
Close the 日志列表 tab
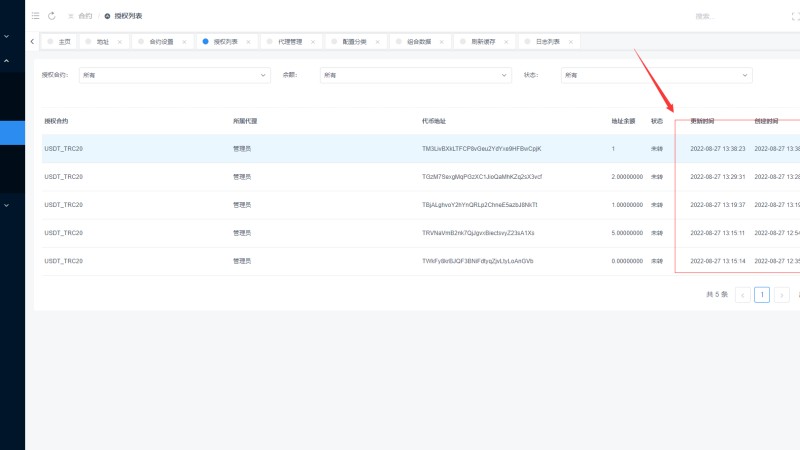[571, 42]
